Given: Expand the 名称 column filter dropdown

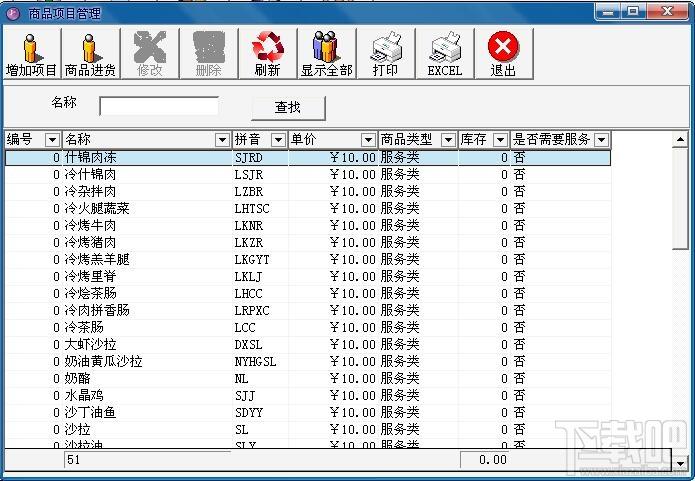Looking at the screenshot, I should 221,140.
